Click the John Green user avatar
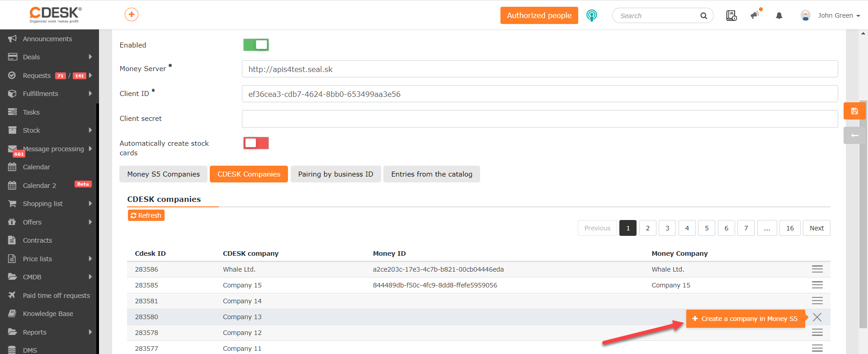The width and height of the screenshot is (868, 354). (806, 15)
